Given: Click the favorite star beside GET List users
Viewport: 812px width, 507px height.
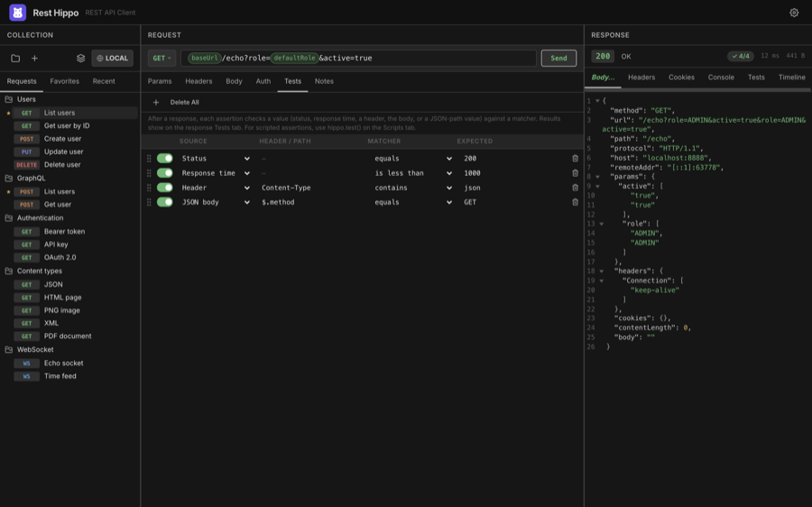Looking at the screenshot, I should tap(8, 113).
